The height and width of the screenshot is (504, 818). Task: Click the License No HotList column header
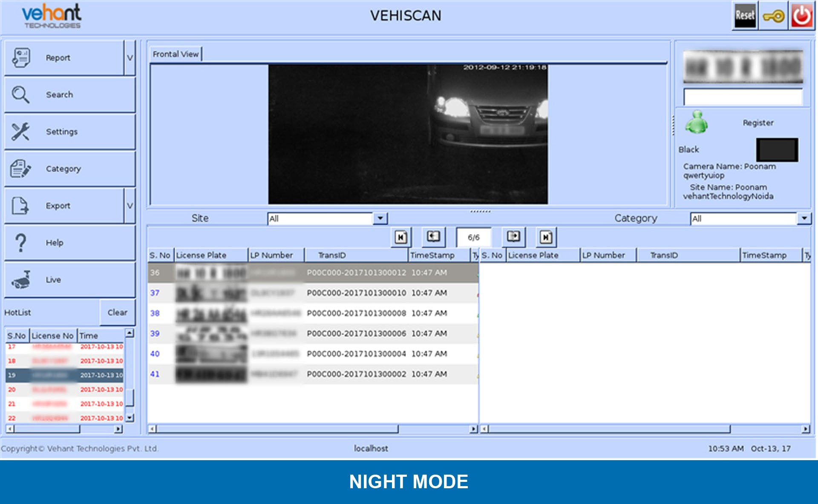pyautogui.click(x=52, y=336)
